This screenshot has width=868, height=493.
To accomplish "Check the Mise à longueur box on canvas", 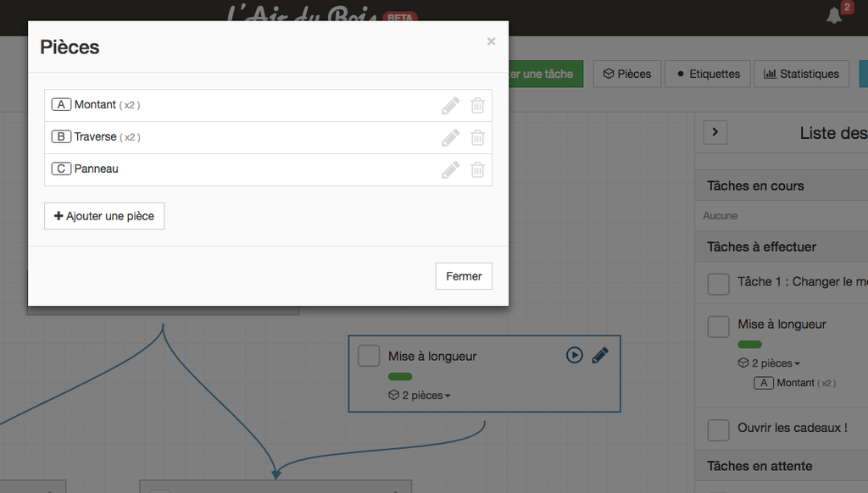I will (369, 356).
